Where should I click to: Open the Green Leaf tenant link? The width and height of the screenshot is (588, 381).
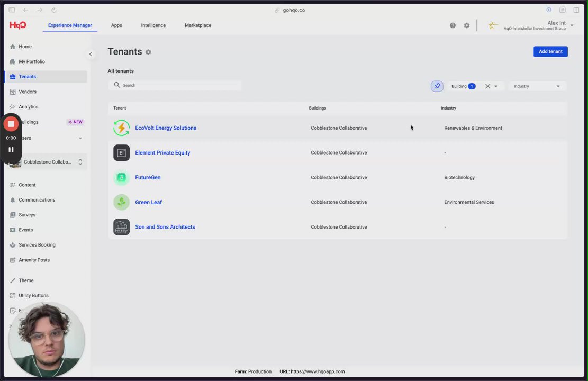click(149, 202)
